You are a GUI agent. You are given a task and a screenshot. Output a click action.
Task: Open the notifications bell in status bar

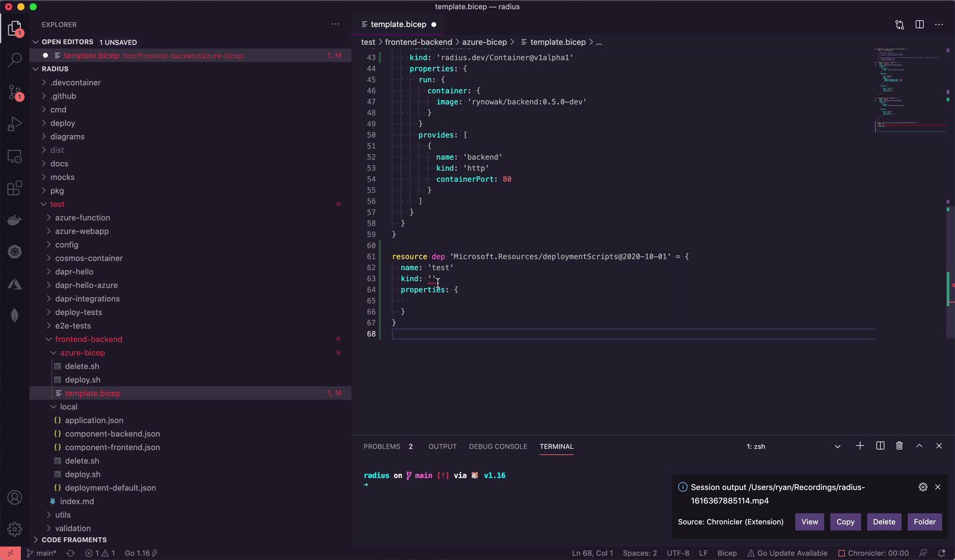[941, 553]
